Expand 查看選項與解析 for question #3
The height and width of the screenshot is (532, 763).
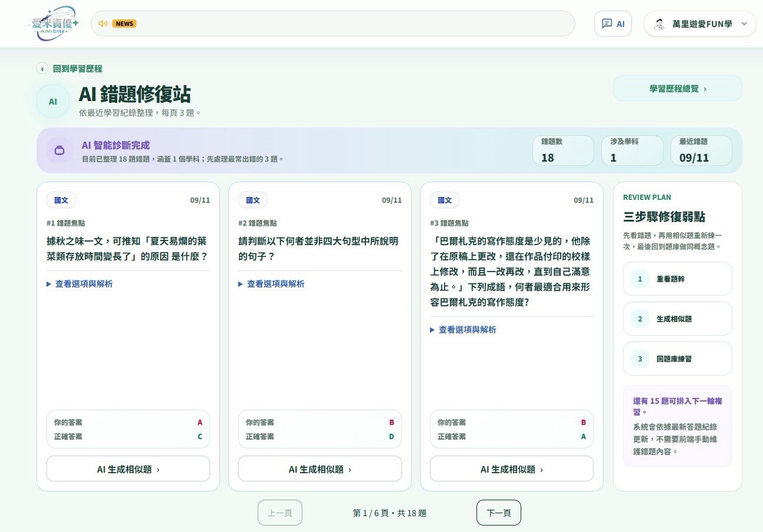click(463, 330)
